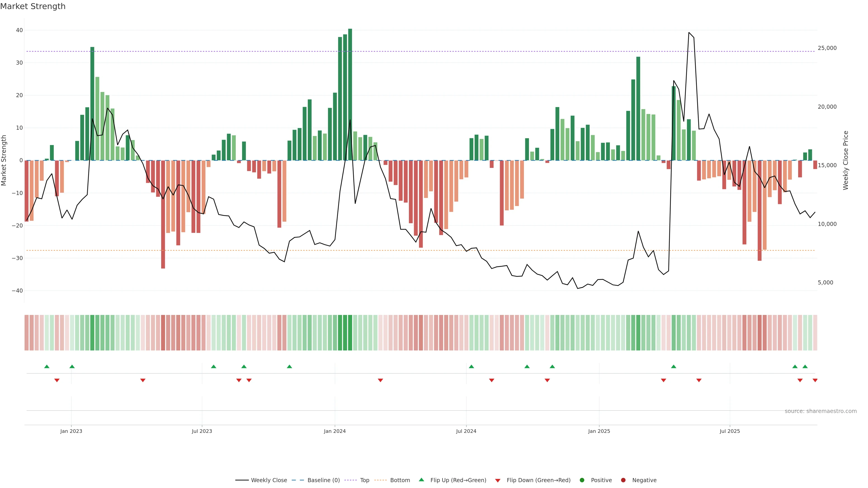The height and width of the screenshot is (488, 868).
Task: Select the leftmost green flip-up triangle marker
Action: click(47, 366)
